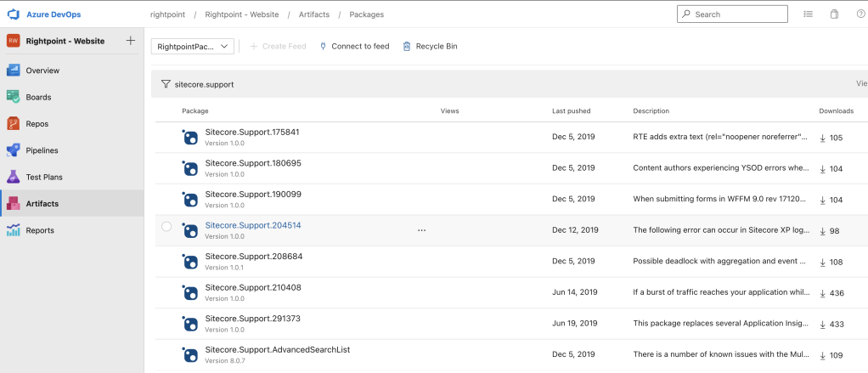Open the ellipsis menu for Sitecore.Support.204514
868x373 pixels.
pyautogui.click(x=422, y=230)
